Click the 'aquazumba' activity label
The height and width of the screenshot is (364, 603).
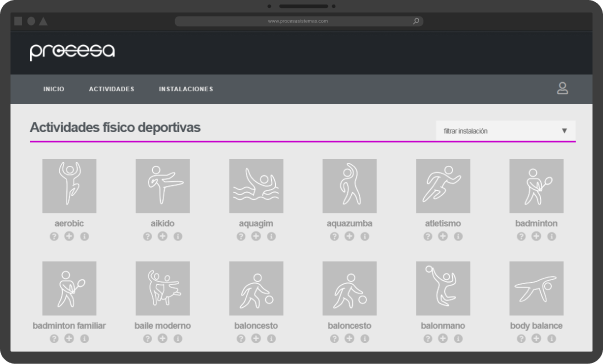click(350, 223)
